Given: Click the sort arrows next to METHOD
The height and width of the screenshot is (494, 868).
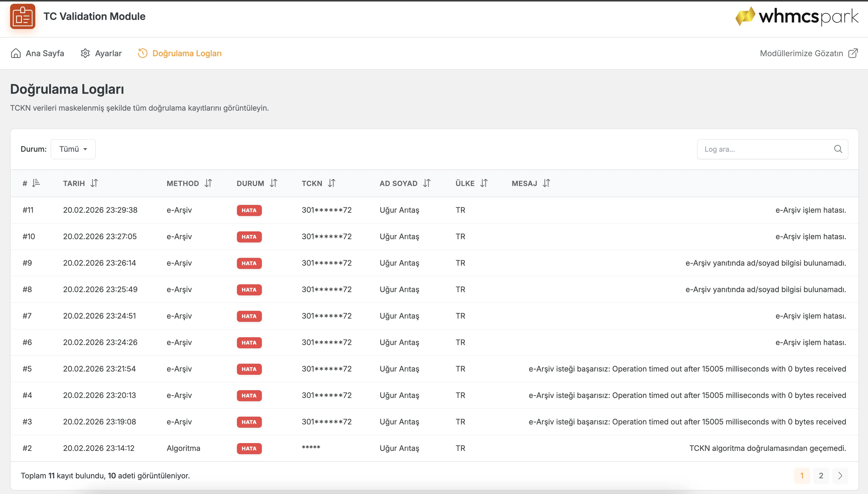Looking at the screenshot, I should pos(208,183).
